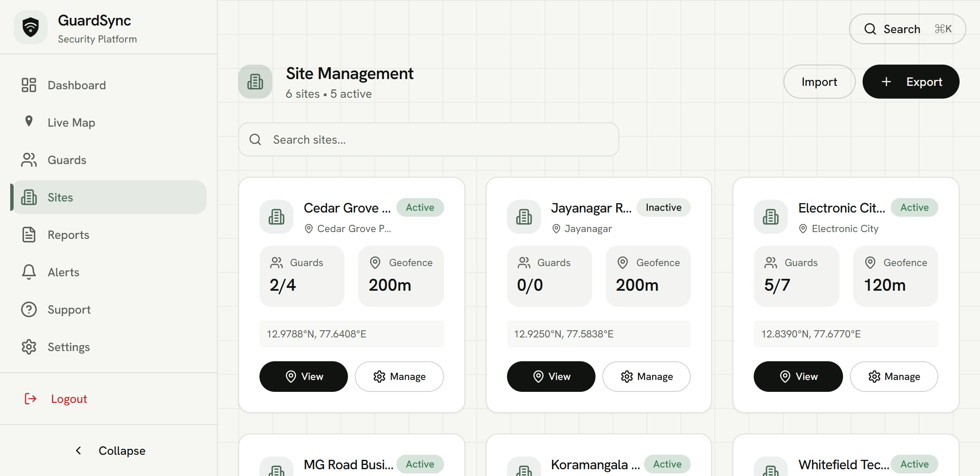Manage the Electronic City site
The height and width of the screenshot is (476, 980).
pyautogui.click(x=894, y=377)
